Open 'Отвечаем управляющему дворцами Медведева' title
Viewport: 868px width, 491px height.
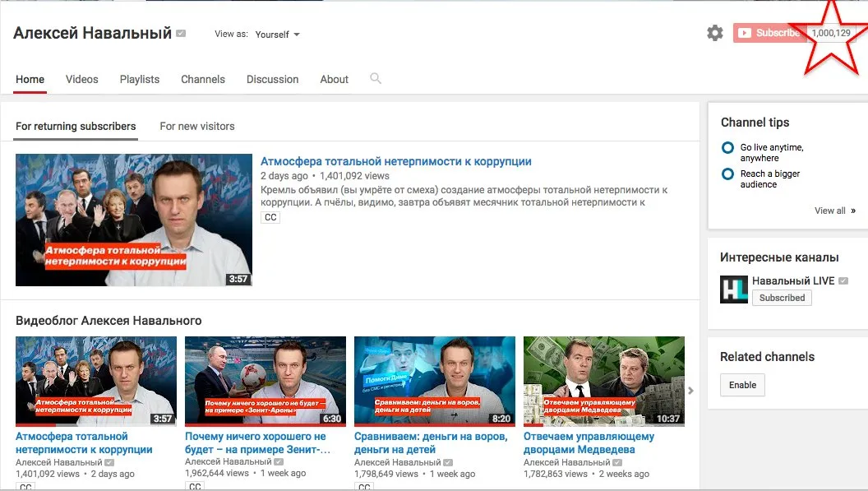tap(589, 442)
